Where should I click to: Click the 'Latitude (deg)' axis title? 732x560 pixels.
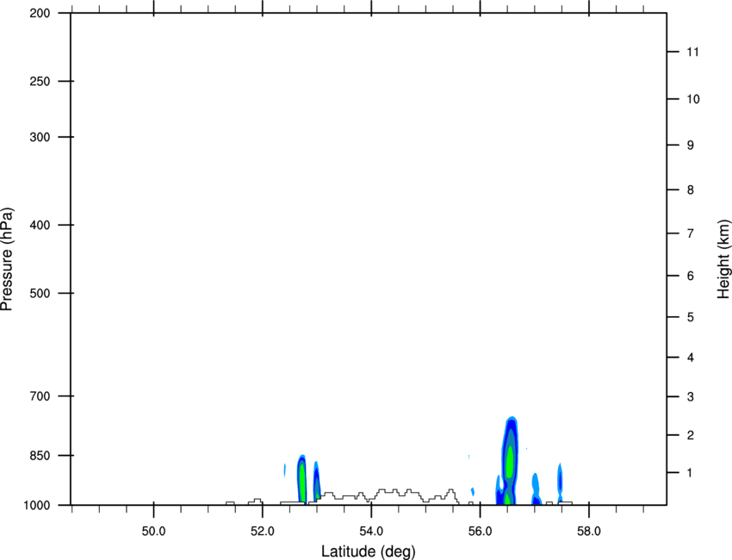click(368, 551)
